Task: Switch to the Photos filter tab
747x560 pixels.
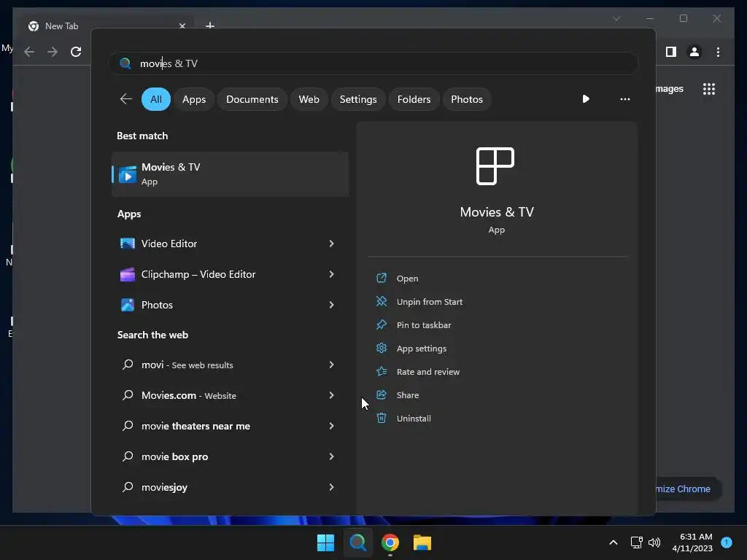Action: [x=467, y=99]
